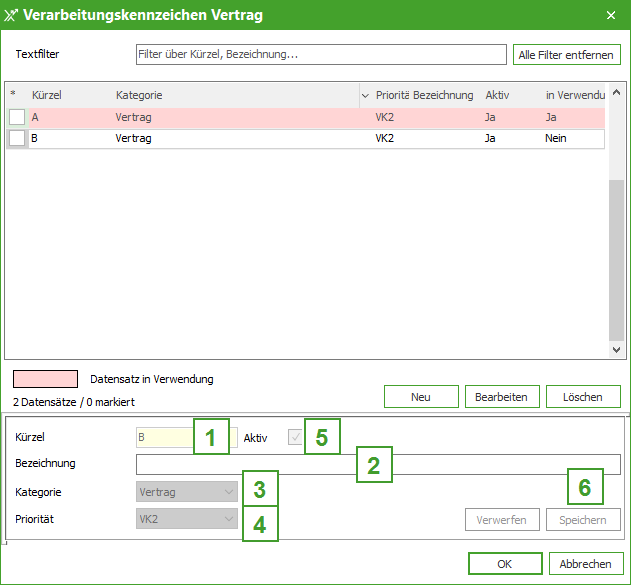Click the application icon in title bar
631x585 pixels.
point(13,14)
